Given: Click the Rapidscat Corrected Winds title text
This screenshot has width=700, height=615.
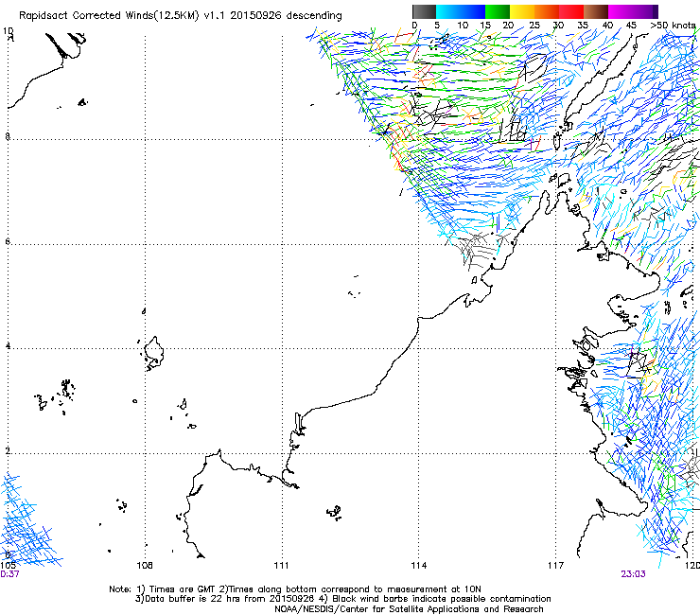Looking at the screenshot, I should [x=181, y=16].
